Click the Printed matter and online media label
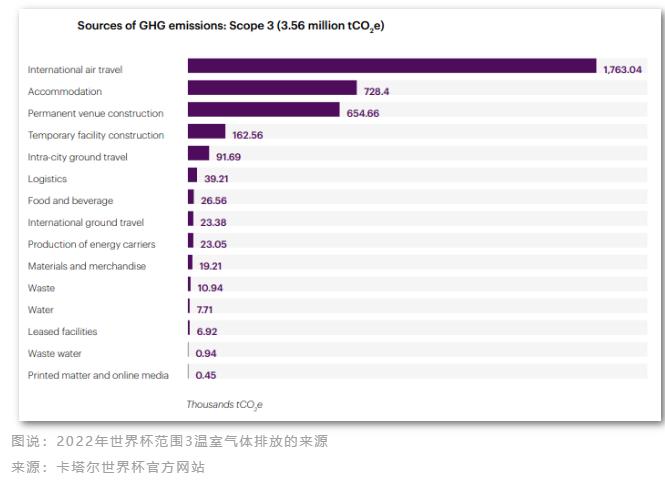Screen dimensions: 665x492 coord(98,375)
